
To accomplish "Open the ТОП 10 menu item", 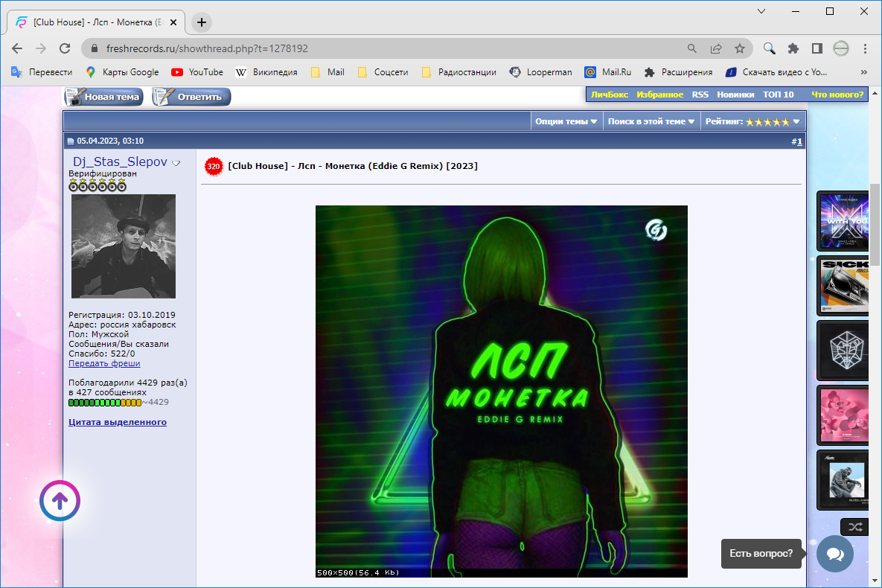I will click(x=778, y=95).
